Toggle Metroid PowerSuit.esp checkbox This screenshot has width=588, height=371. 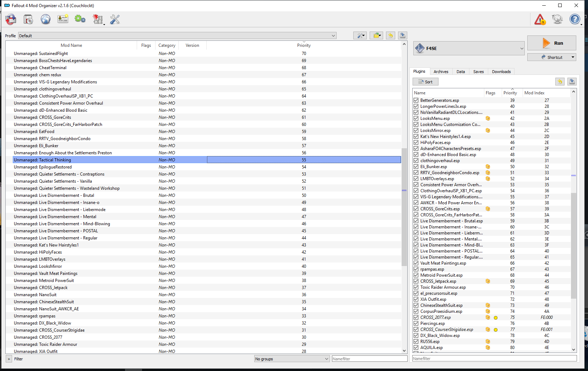(x=416, y=275)
